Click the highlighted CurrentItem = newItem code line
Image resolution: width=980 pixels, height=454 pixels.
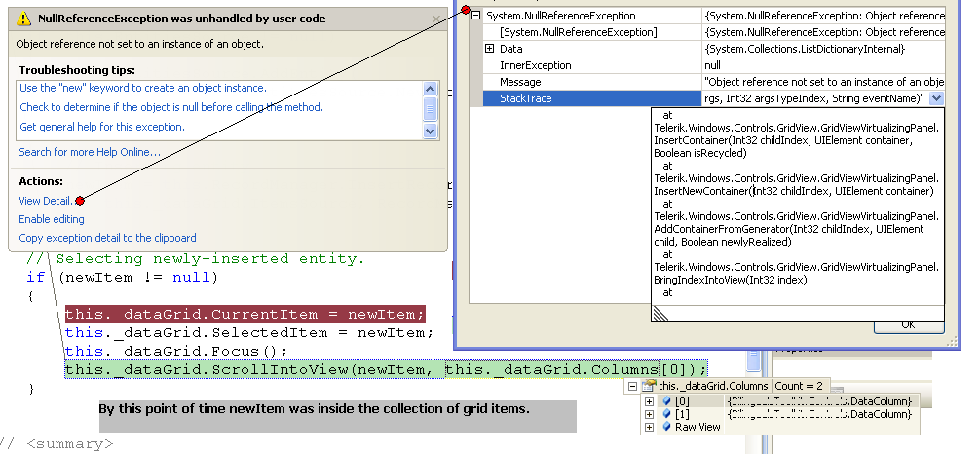click(245, 314)
